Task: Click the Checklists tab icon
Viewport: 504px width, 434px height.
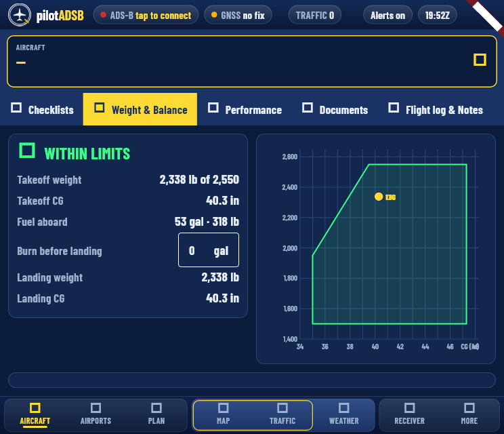Action: point(16,107)
